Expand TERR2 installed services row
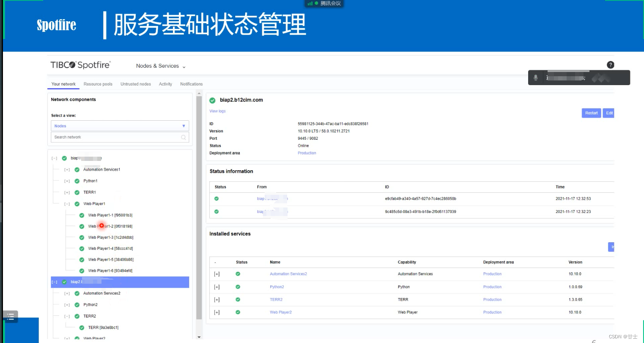The height and width of the screenshot is (343, 644). tap(217, 300)
